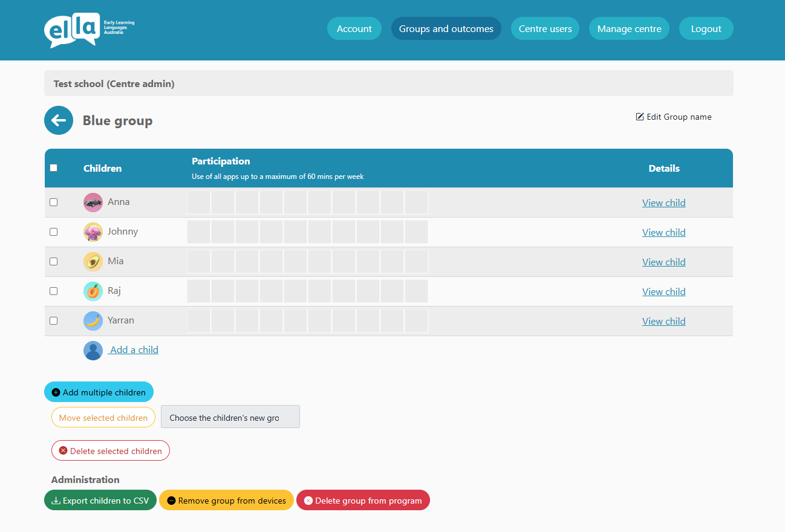Click Johnny's first participation bar cell
Image resolution: width=785 pixels, height=532 pixels.
(199, 232)
